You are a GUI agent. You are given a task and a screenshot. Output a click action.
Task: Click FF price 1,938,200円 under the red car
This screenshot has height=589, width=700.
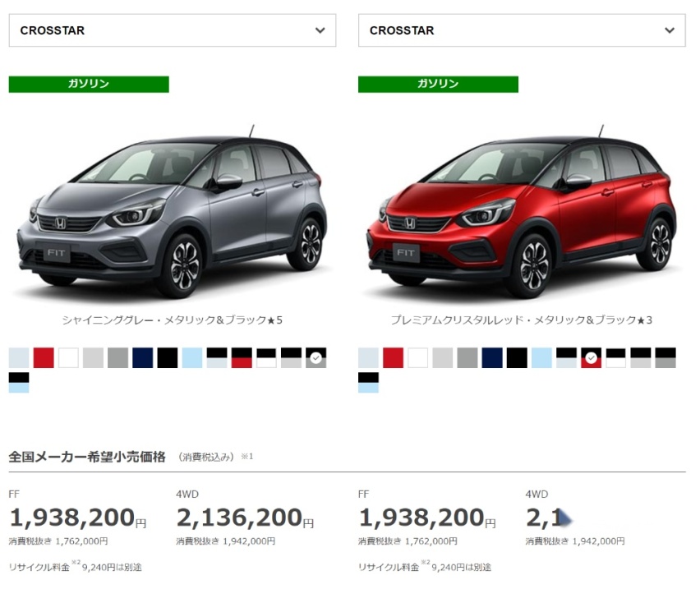click(x=427, y=518)
